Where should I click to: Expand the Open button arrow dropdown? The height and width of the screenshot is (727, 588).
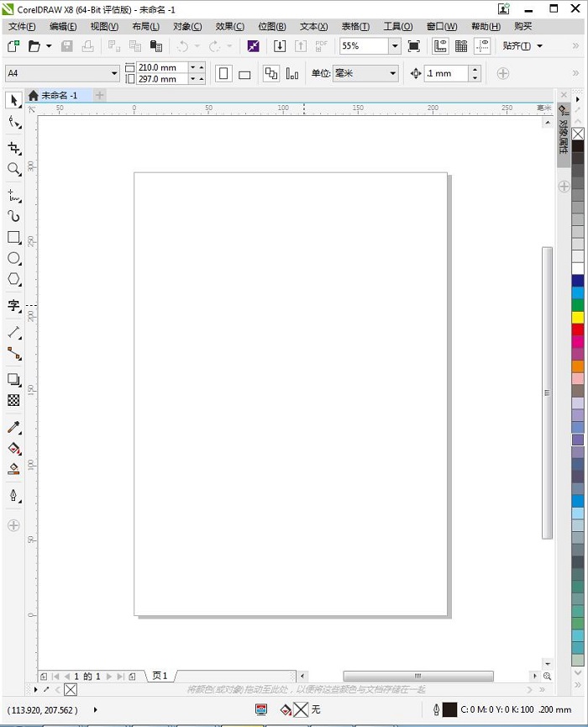(x=49, y=46)
